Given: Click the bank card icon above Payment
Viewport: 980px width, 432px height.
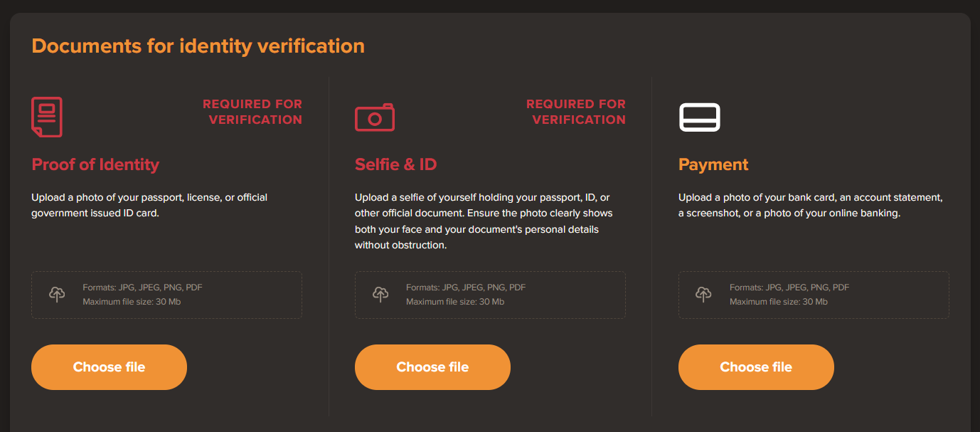Looking at the screenshot, I should tap(701, 117).
